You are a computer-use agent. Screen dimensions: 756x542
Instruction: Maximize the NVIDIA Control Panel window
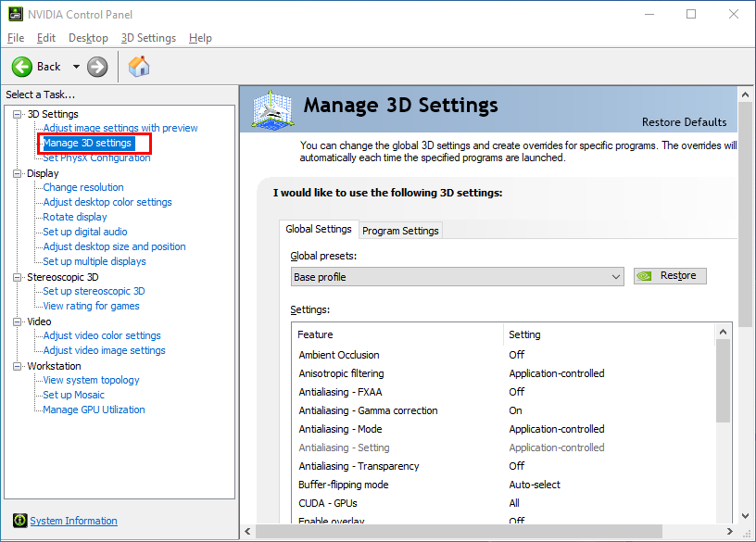pos(691,14)
